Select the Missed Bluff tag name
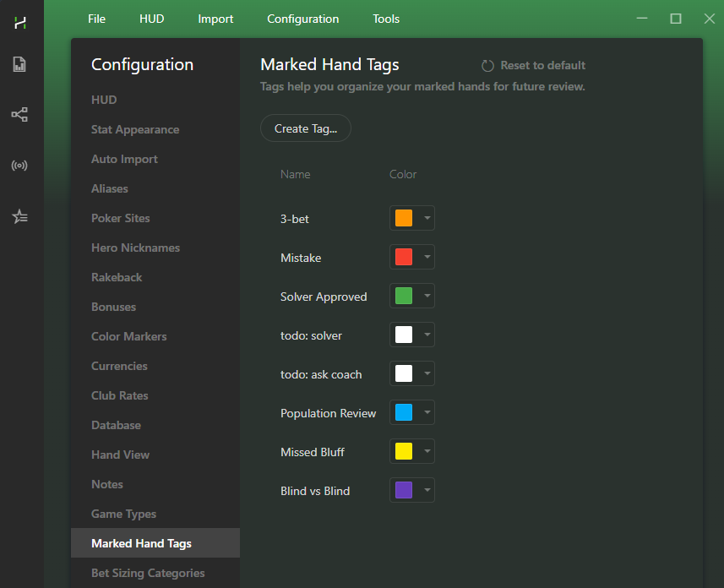The image size is (724, 588). point(313,452)
